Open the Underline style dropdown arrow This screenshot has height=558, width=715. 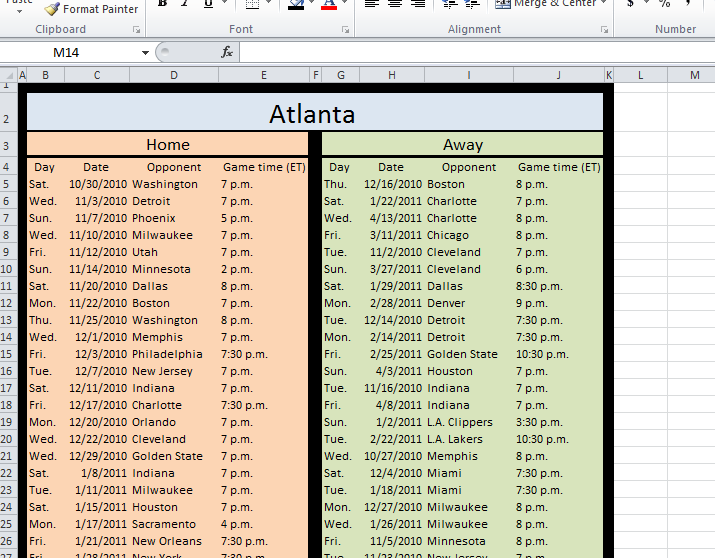[x=224, y=3]
